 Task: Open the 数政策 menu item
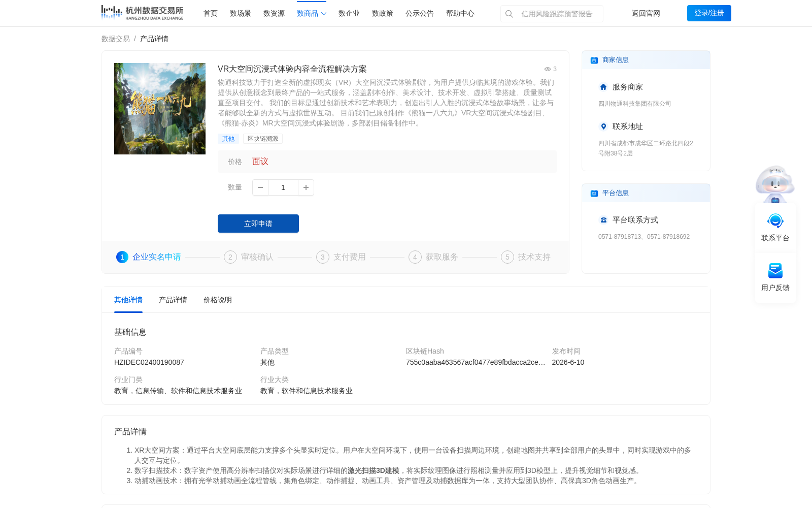pyautogui.click(x=383, y=14)
